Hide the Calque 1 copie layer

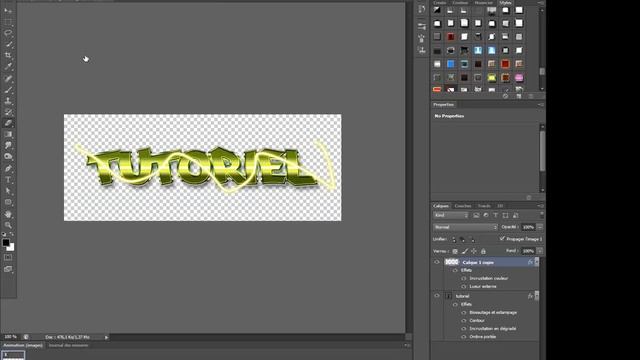coord(437,262)
